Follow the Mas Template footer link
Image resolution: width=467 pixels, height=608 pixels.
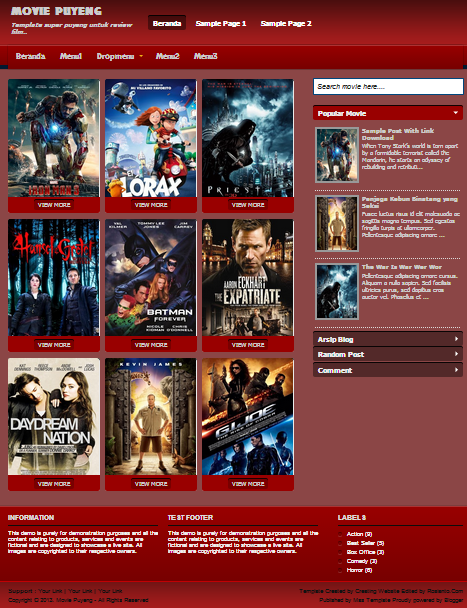[x=370, y=600]
